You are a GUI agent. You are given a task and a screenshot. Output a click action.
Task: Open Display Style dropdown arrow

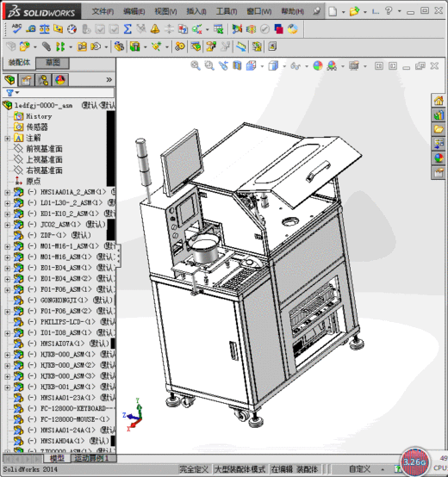point(284,66)
